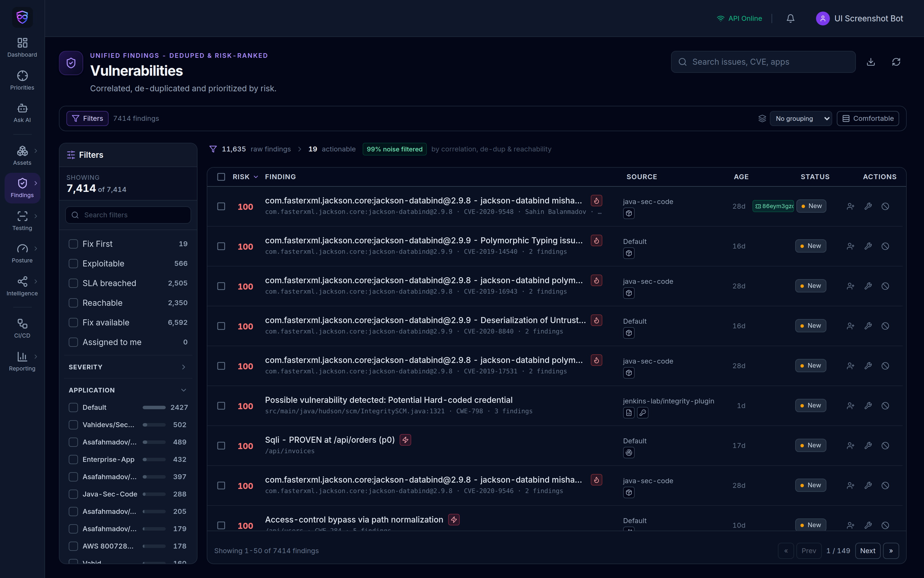
Task: Check the Enterprise-App application filter
Action: [x=73, y=460]
